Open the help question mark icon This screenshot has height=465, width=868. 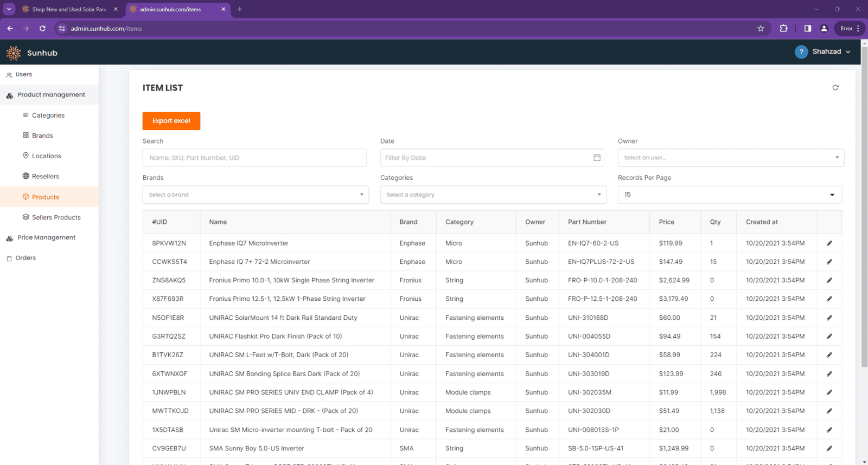(x=801, y=52)
